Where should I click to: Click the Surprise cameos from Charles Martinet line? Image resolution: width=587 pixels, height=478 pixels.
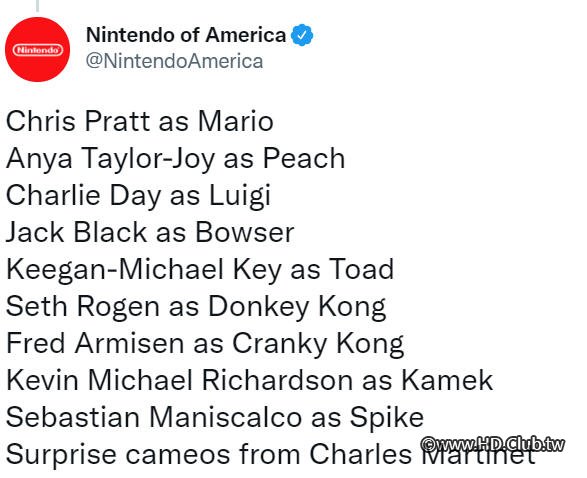pyautogui.click(x=271, y=454)
